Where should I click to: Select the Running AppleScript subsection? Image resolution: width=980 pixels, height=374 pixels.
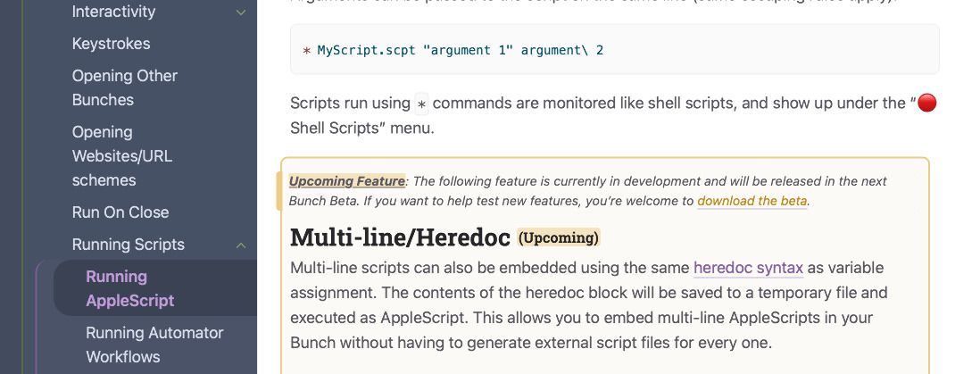129,288
